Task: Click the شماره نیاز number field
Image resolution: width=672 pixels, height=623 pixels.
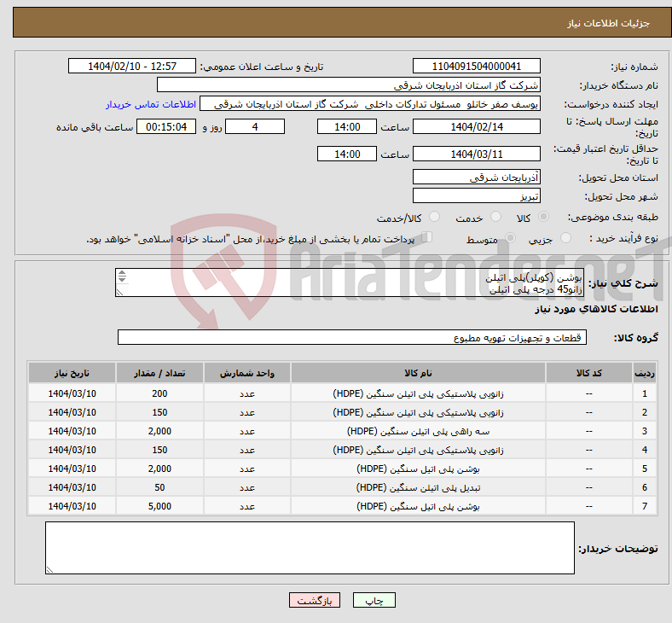Action: [x=476, y=67]
